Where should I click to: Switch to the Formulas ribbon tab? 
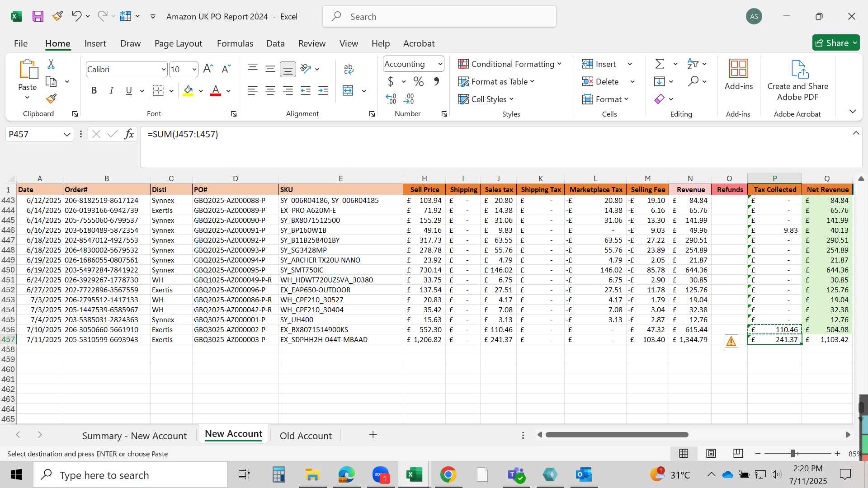[x=235, y=43]
